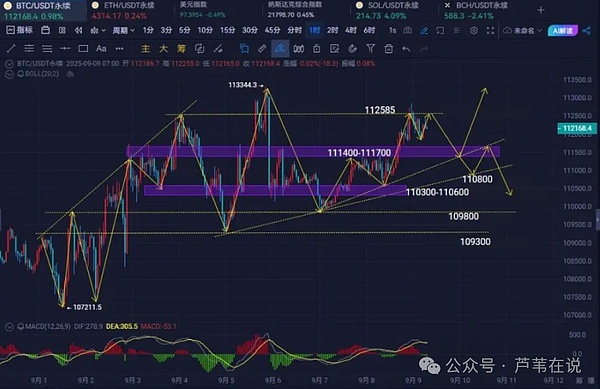Toggle the lock drawings icon
Viewport: 600px width, 389px height.
coord(316,49)
